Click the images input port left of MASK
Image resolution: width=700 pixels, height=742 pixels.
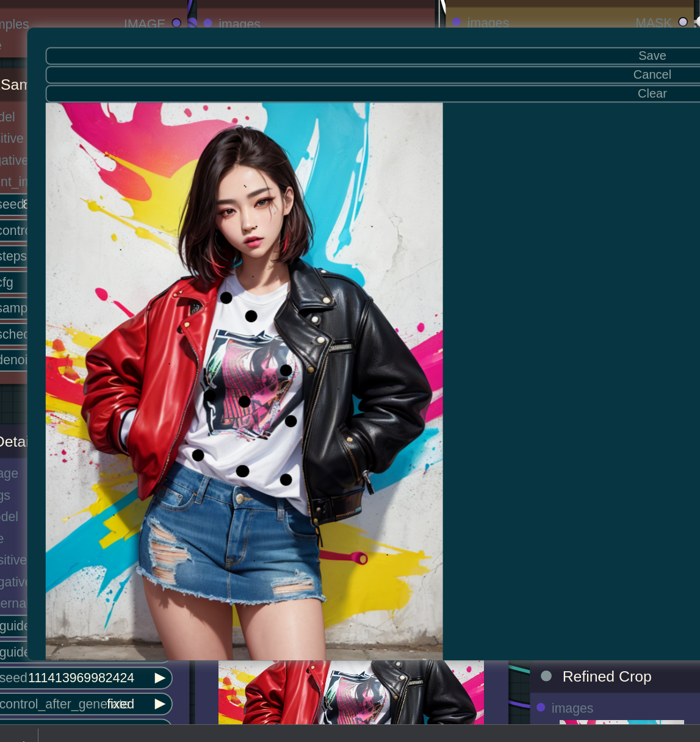tap(456, 23)
